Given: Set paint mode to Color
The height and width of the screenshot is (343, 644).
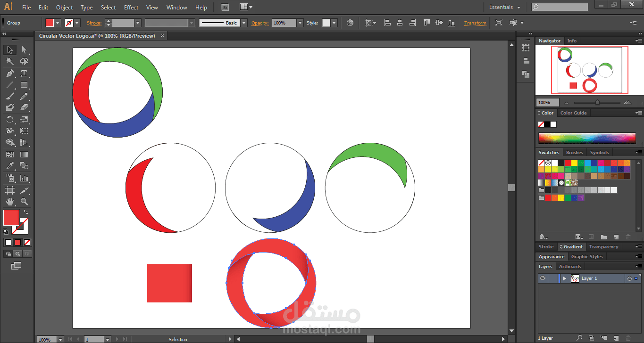Looking at the screenshot, I should pos(8,242).
